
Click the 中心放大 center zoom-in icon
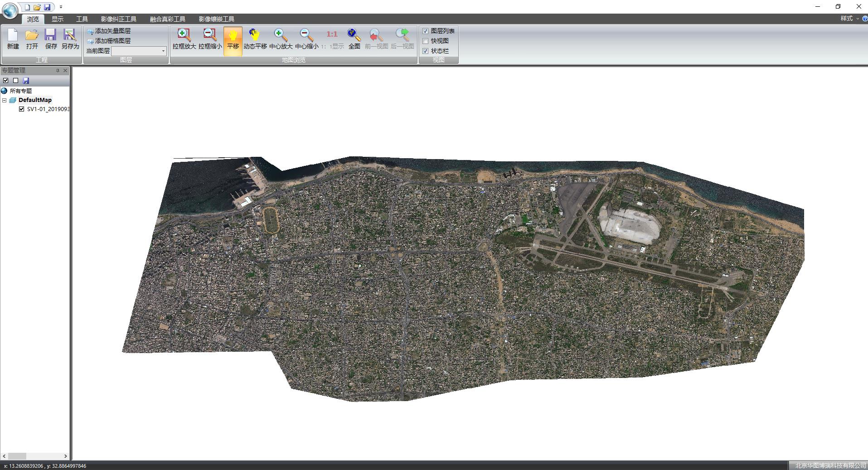click(281, 39)
